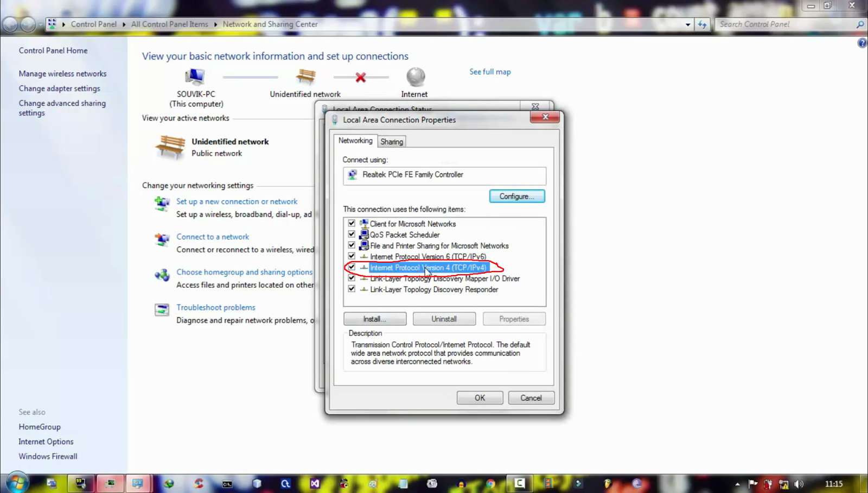Open Internet Download Manager from the taskbar
The image size is (868, 493).
[169, 483]
